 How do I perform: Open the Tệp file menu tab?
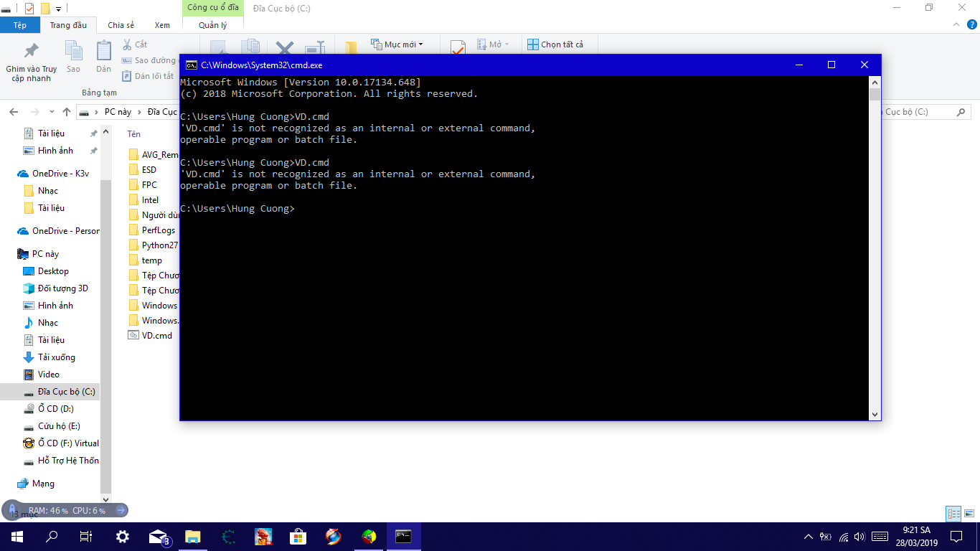pyautogui.click(x=20, y=25)
